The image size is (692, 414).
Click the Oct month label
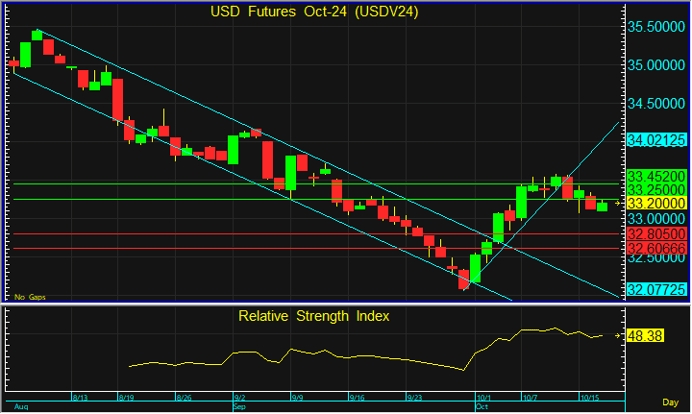pyautogui.click(x=483, y=407)
